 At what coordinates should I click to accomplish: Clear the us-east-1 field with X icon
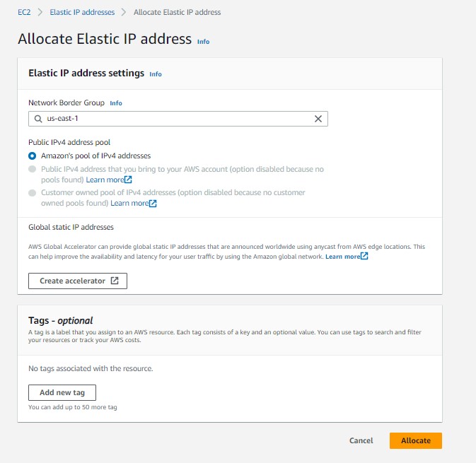pos(318,119)
